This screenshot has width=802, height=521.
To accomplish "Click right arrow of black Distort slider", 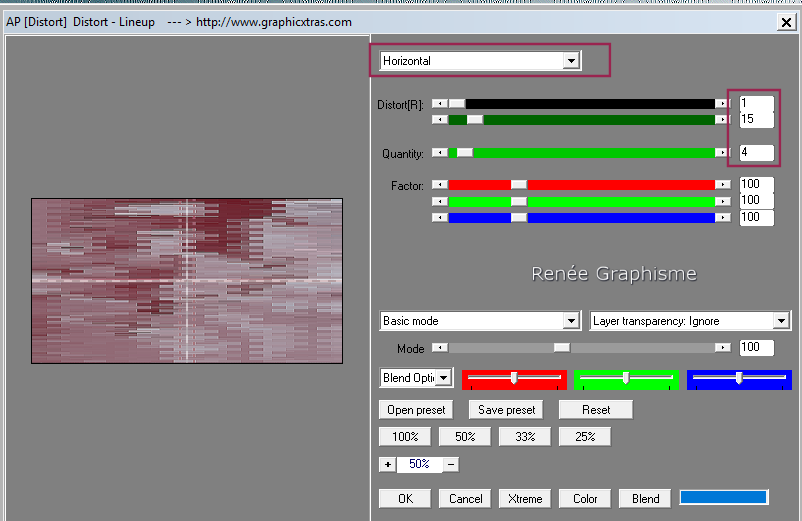I will [723, 104].
